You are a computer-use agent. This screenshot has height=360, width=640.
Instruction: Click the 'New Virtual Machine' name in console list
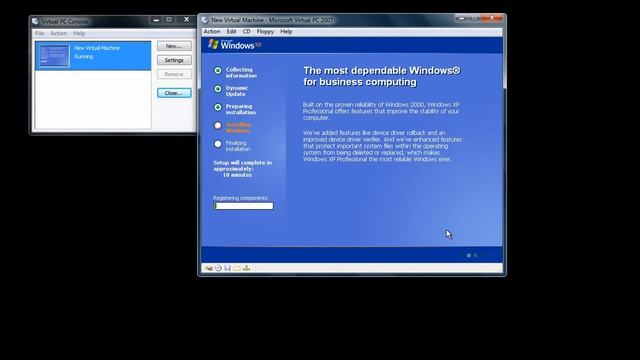click(x=97, y=48)
